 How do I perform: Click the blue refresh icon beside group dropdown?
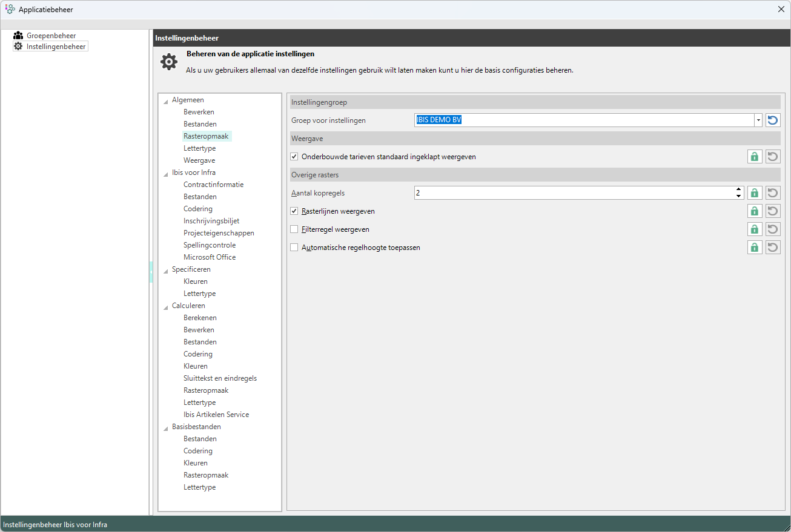772,120
